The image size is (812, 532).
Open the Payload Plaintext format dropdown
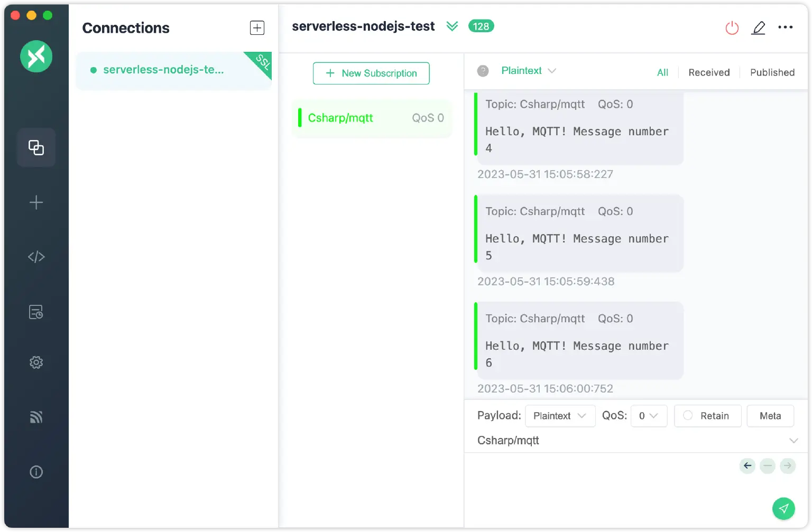tap(560, 416)
